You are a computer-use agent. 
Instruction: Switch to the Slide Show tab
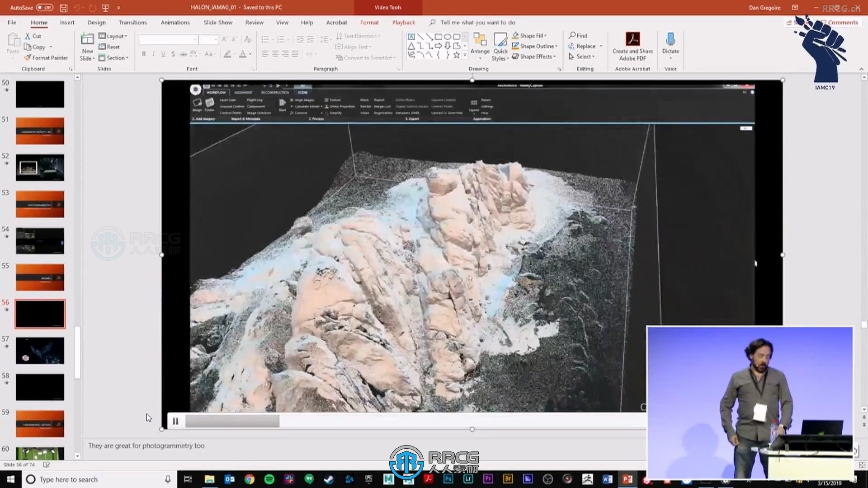click(217, 22)
